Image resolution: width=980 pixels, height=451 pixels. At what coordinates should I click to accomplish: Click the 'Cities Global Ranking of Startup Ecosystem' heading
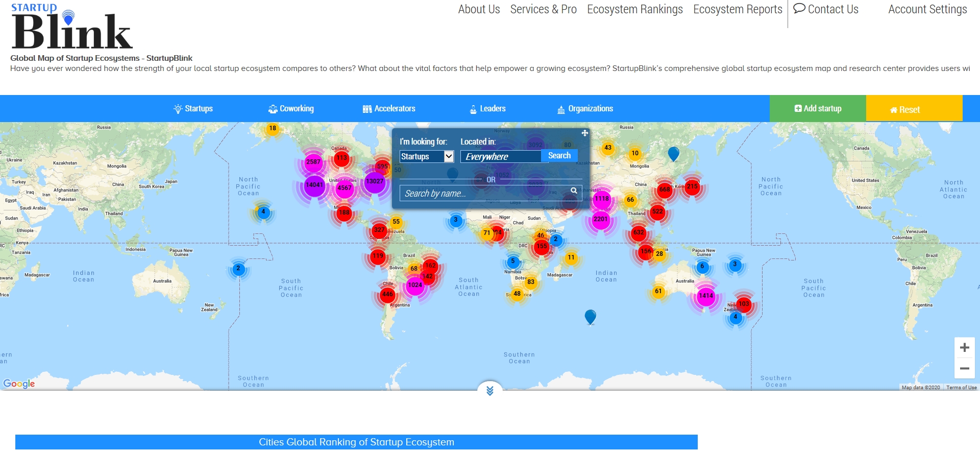[356, 442]
